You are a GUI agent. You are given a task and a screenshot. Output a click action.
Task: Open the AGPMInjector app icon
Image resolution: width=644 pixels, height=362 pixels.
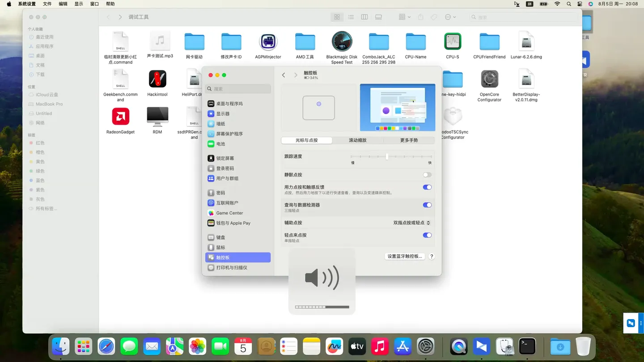pyautogui.click(x=268, y=42)
